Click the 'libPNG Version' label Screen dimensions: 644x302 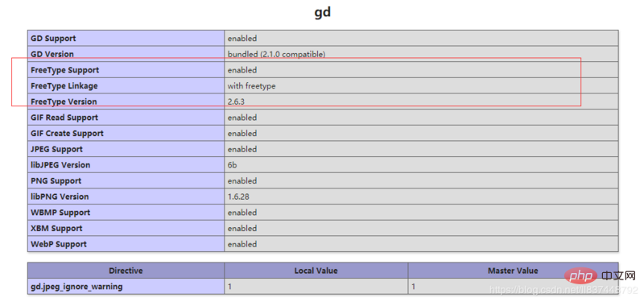[x=60, y=197]
